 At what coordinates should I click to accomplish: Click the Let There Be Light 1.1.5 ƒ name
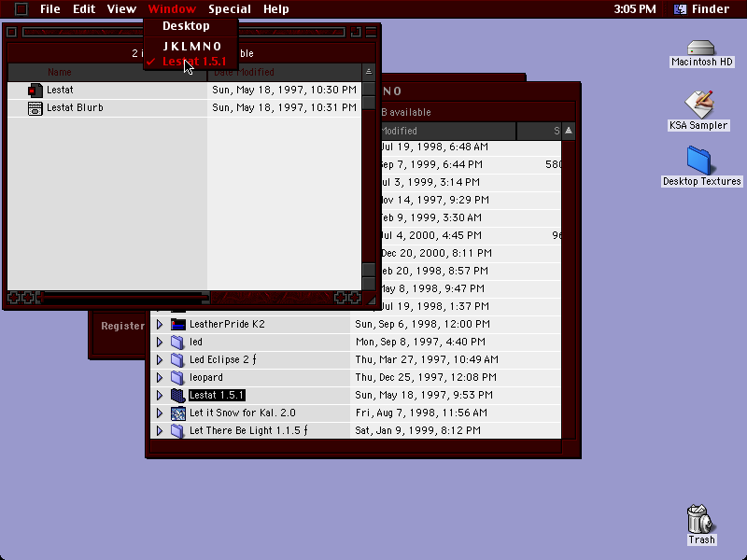[248, 430]
